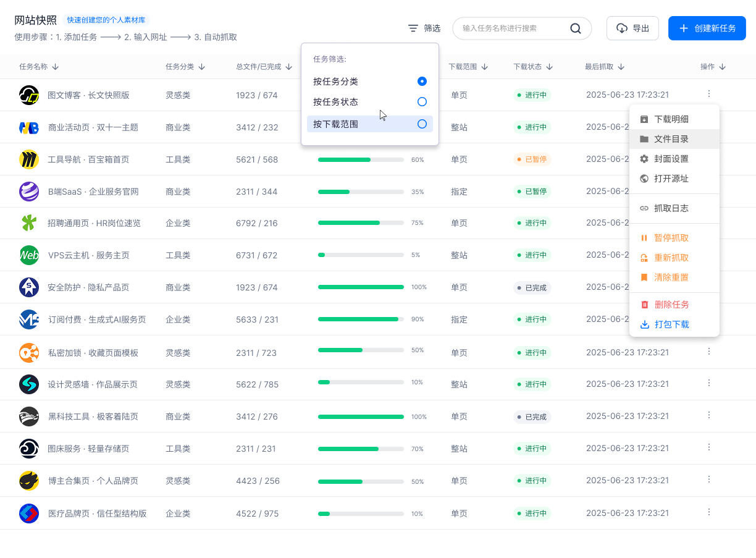Open logo of 设计灵感墙 · 作品展示页
Image resolution: width=756 pixels, height=558 pixels.
tap(29, 384)
